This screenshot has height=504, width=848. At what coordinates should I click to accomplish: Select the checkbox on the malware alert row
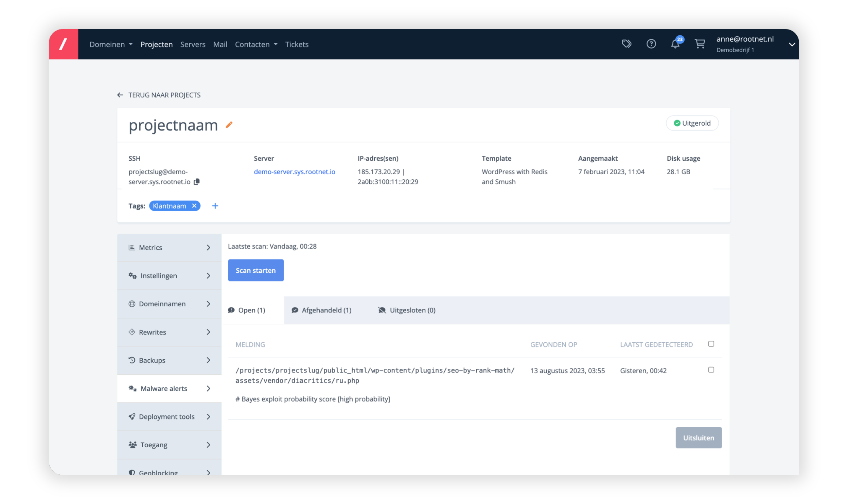coord(711,370)
